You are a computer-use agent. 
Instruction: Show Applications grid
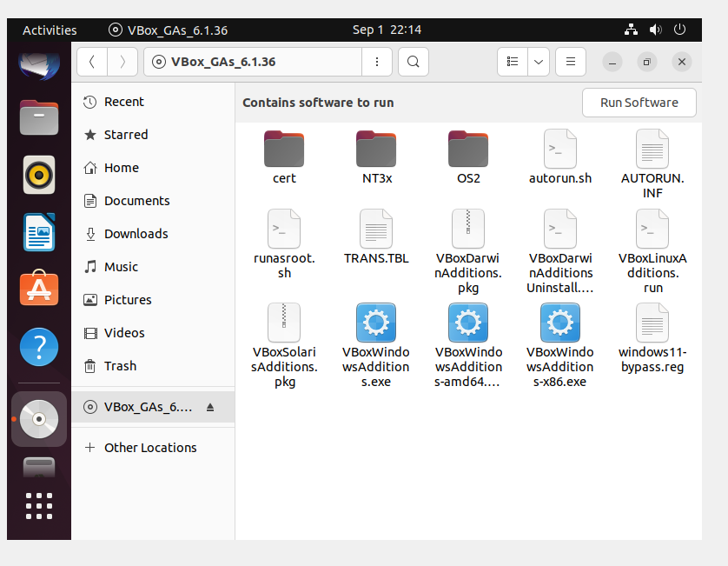point(39,506)
